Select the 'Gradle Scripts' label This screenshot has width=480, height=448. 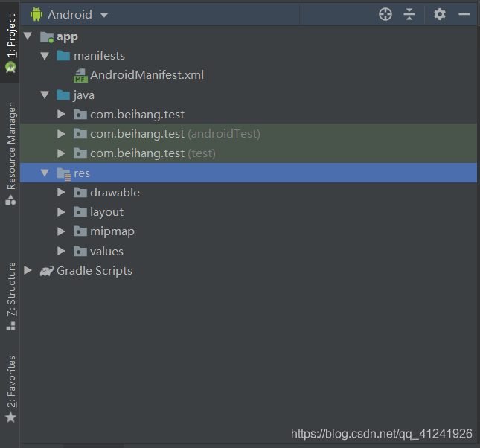tap(95, 271)
